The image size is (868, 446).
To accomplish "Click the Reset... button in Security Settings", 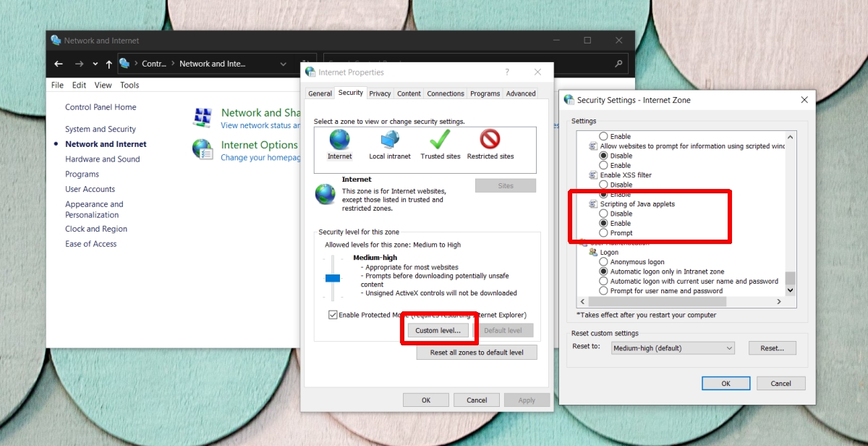I will [x=772, y=348].
